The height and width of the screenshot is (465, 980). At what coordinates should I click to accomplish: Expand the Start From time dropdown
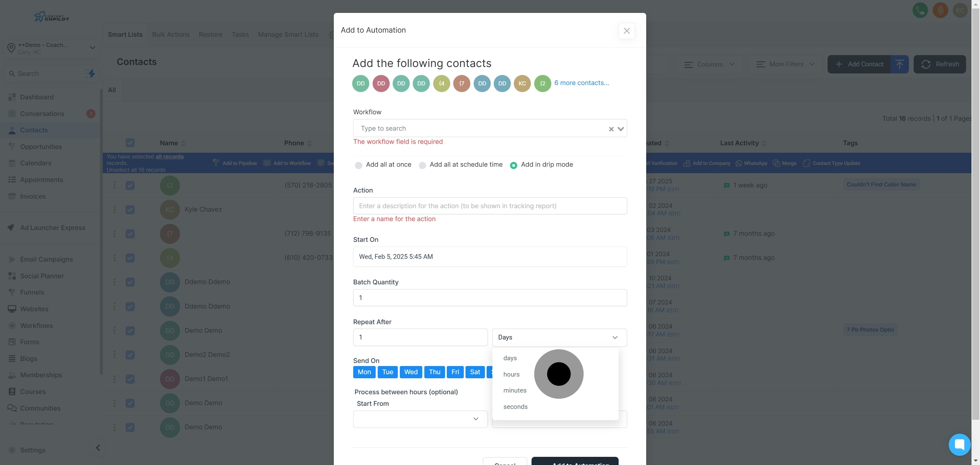point(420,419)
